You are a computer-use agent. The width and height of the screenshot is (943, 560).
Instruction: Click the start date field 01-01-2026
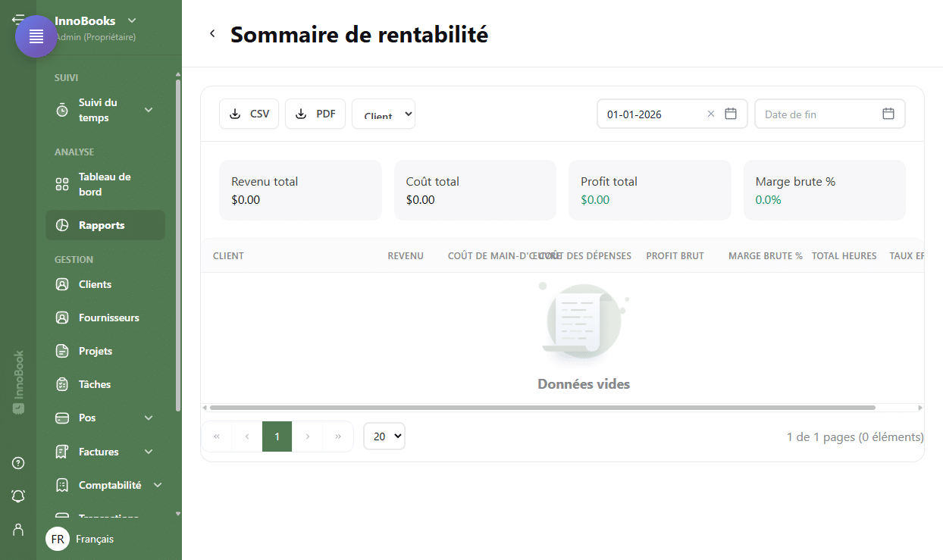point(672,114)
